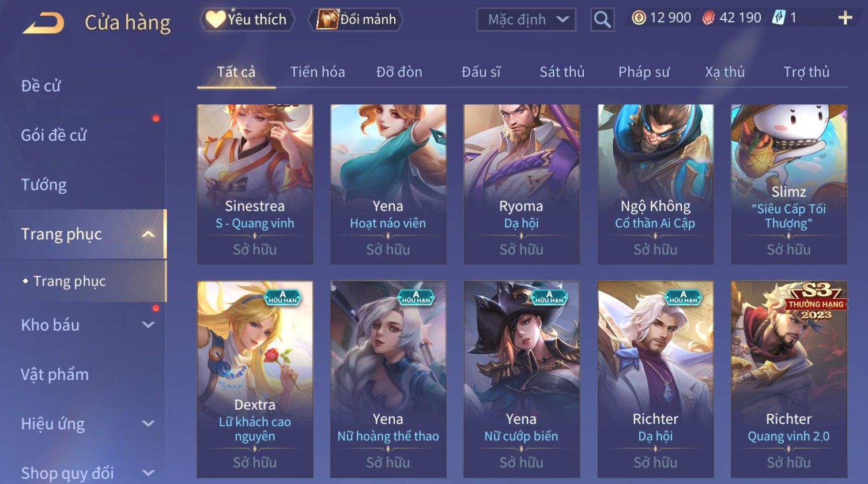Tap the red ruby currency icon
The image size is (868, 484).
(x=708, y=18)
